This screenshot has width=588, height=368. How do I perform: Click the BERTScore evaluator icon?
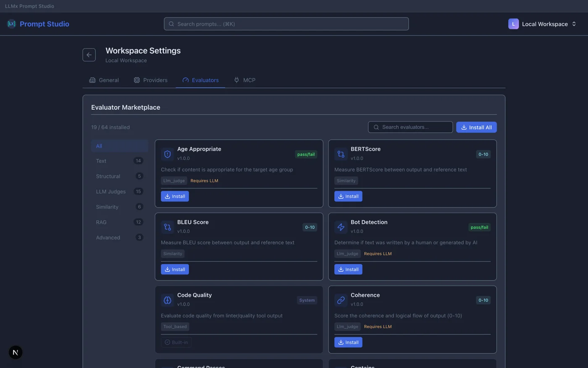341,154
